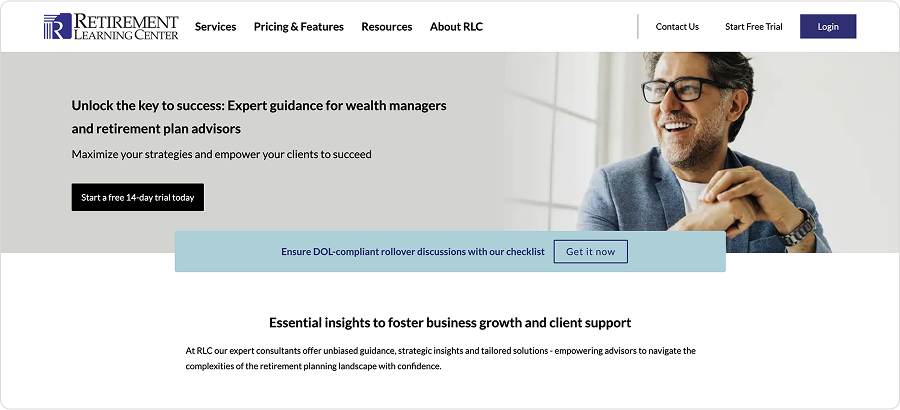Click the Unlock the key to success headline
The height and width of the screenshot is (410, 900).
coord(258,116)
